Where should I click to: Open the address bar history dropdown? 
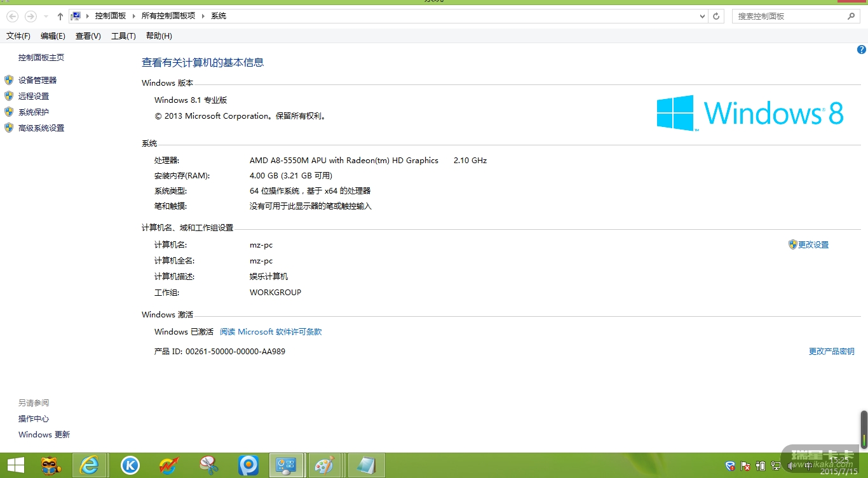702,17
